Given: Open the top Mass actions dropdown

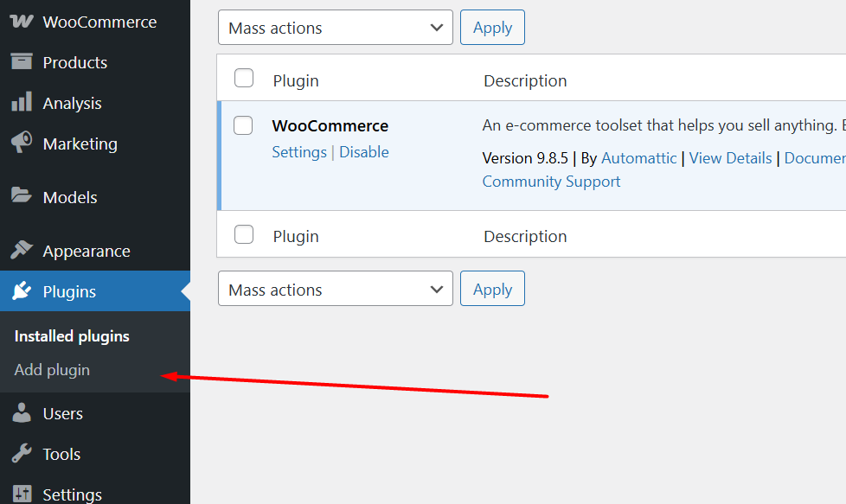Looking at the screenshot, I should coord(335,28).
